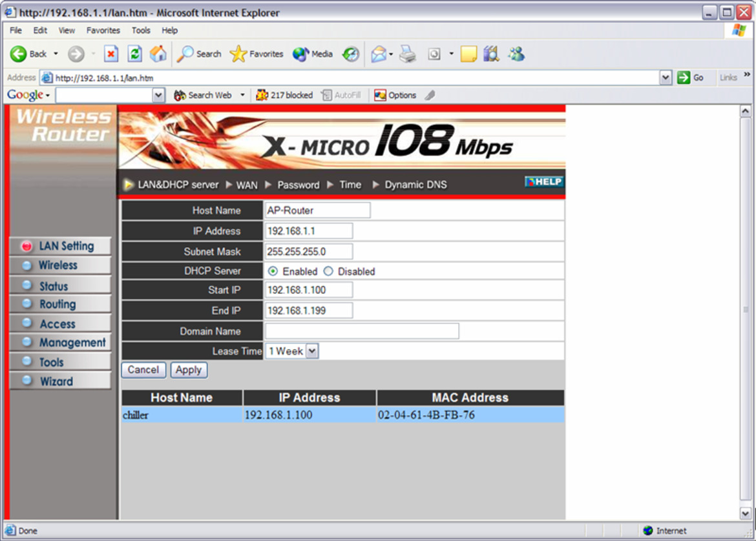This screenshot has width=756, height=541.
Task: Open the LAN Setting sidebar item
Action: (60, 246)
